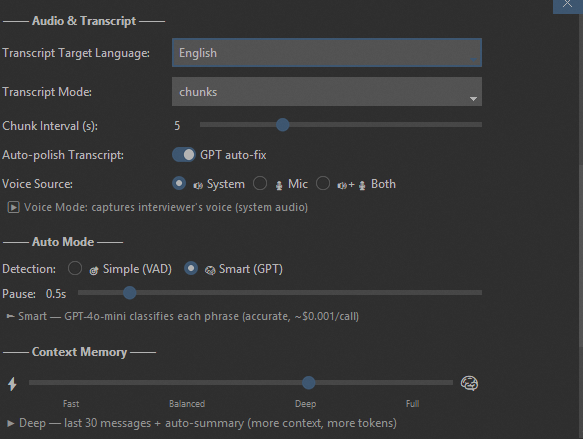The image size is (583, 439).
Task: Click the Full context memory label
Action: (413, 404)
